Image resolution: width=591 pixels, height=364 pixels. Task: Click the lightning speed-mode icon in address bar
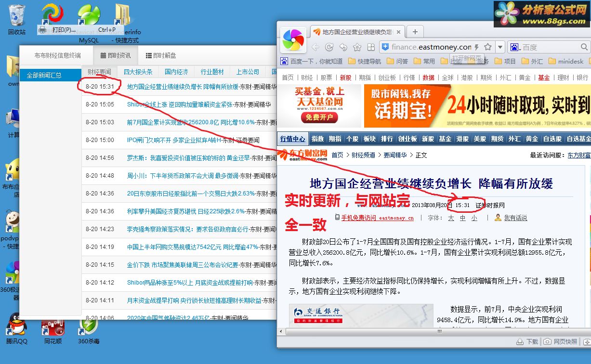pyautogui.click(x=477, y=47)
